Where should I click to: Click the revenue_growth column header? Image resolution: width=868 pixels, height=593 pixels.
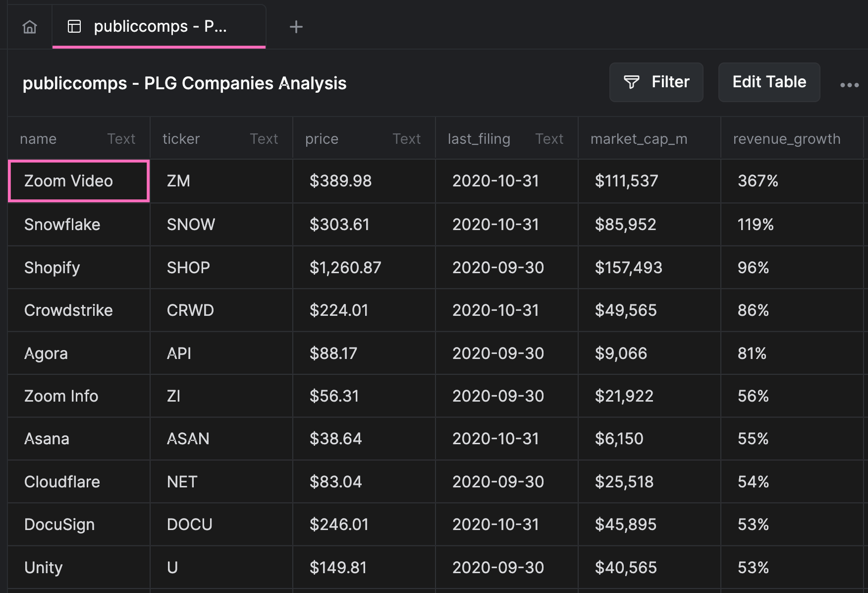pyautogui.click(x=786, y=139)
